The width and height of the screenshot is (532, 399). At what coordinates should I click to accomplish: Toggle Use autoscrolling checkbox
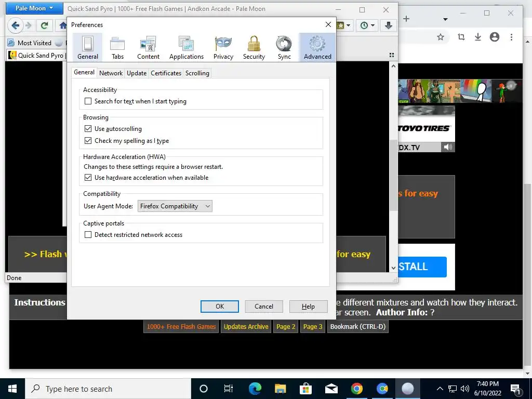click(88, 129)
